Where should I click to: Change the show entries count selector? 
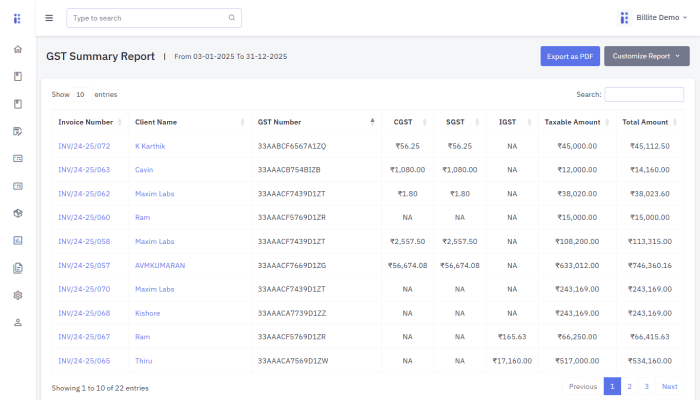(x=80, y=94)
